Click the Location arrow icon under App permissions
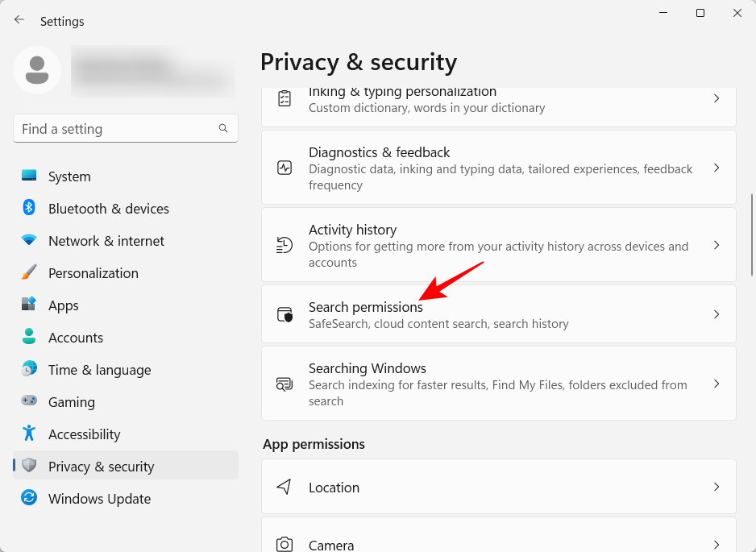 [284, 487]
